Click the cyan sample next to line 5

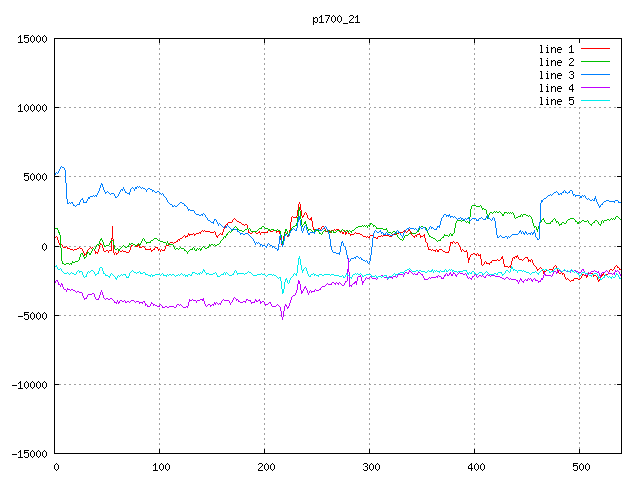(x=596, y=101)
